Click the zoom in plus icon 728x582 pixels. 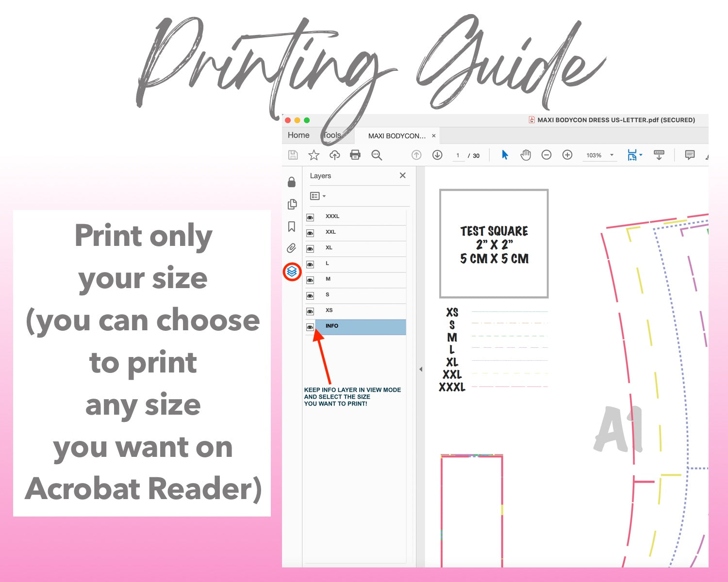pos(567,155)
